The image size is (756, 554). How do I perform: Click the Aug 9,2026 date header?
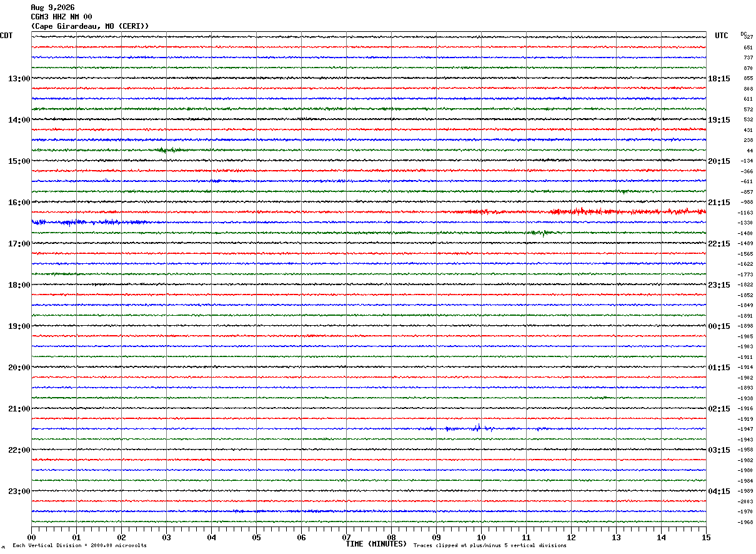tap(52, 8)
